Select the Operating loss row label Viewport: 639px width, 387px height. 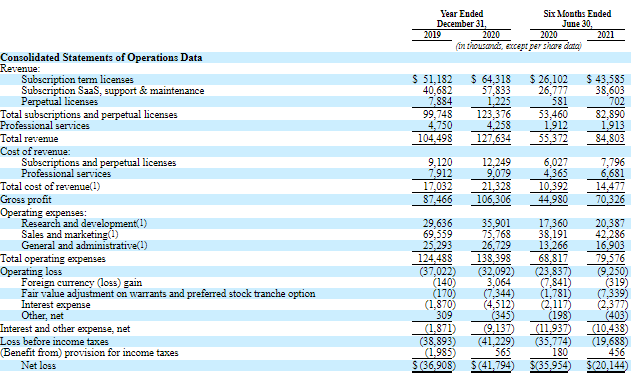point(31,272)
